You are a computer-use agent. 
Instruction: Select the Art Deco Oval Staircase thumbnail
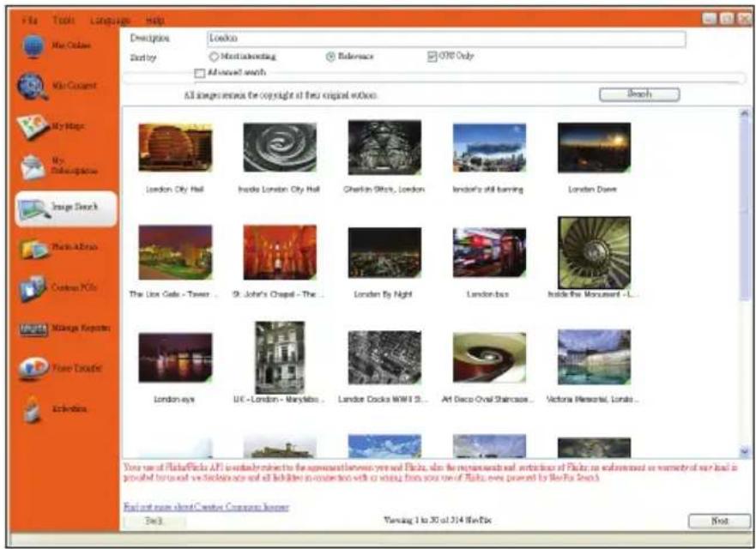489,358
